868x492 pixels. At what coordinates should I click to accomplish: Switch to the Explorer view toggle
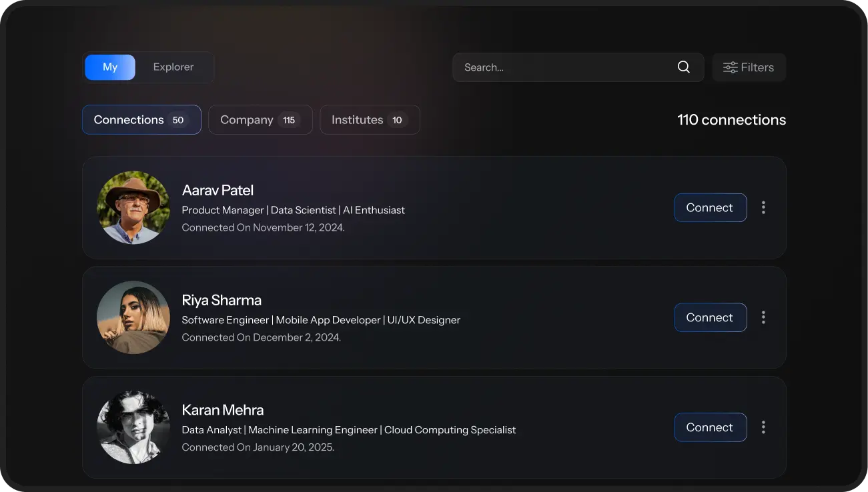pyautogui.click(x=173, y=67)
